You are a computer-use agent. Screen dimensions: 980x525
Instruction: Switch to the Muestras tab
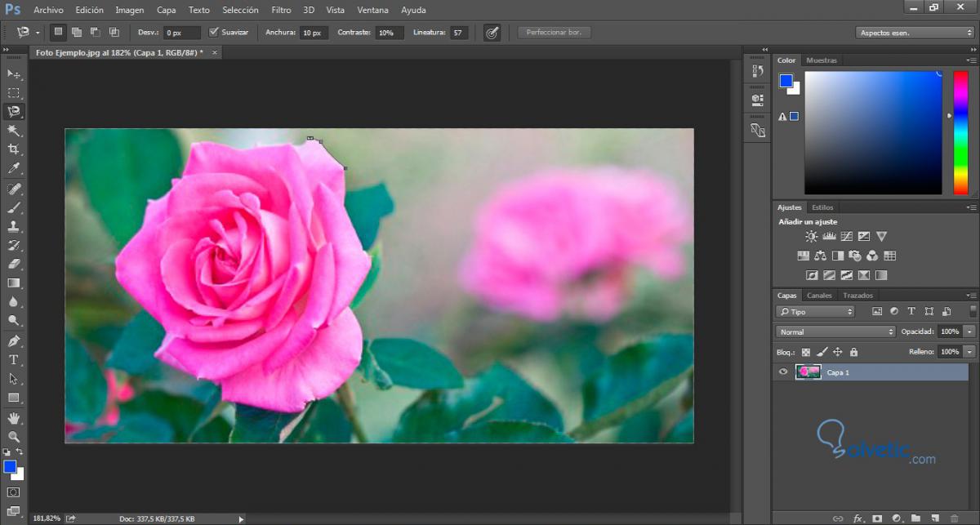coord(822,60)
